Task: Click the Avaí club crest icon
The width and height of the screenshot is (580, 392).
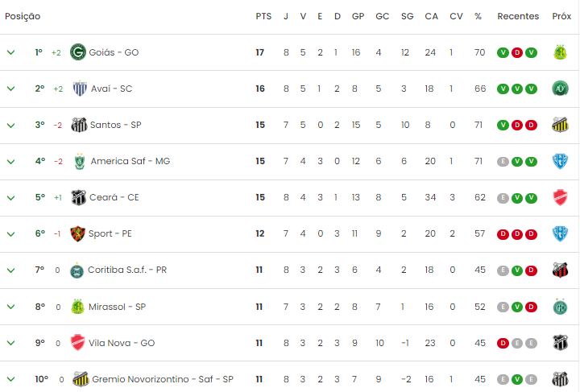Action: coord(80,89)
